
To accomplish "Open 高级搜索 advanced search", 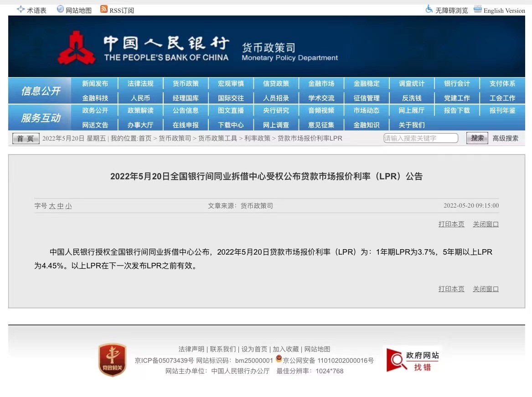I will pyautogui.click(x=505, y=138).
